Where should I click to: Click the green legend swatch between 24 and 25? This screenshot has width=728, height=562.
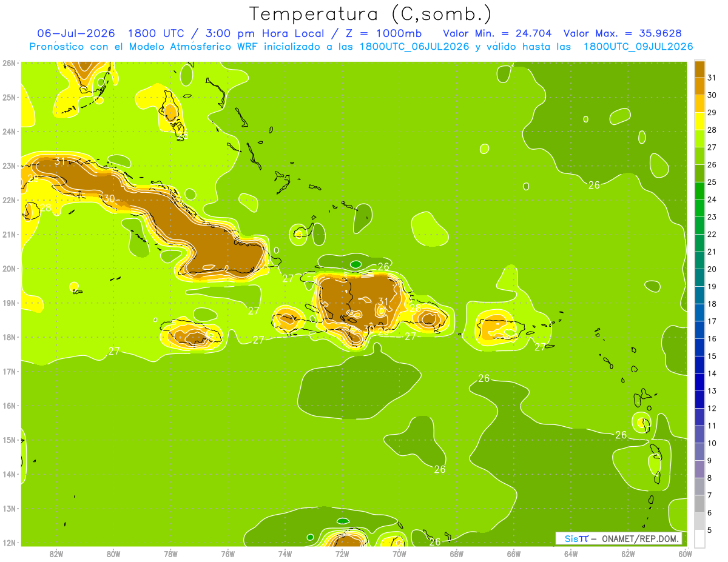699,191
